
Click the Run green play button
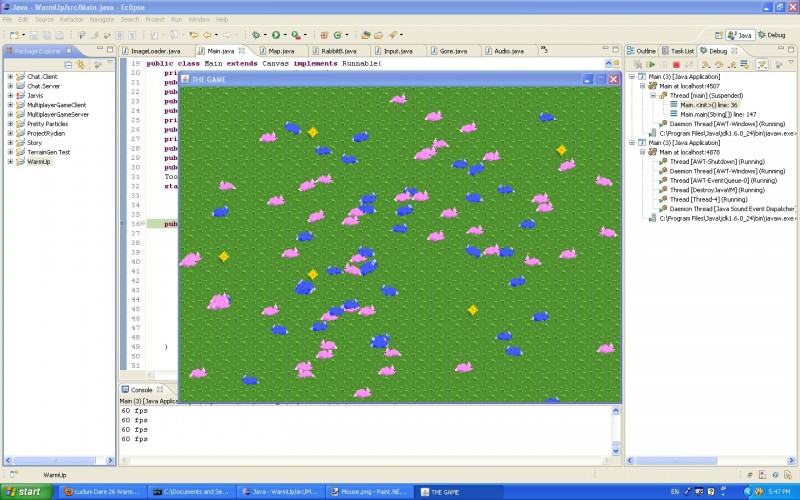(x=276, y=35)
